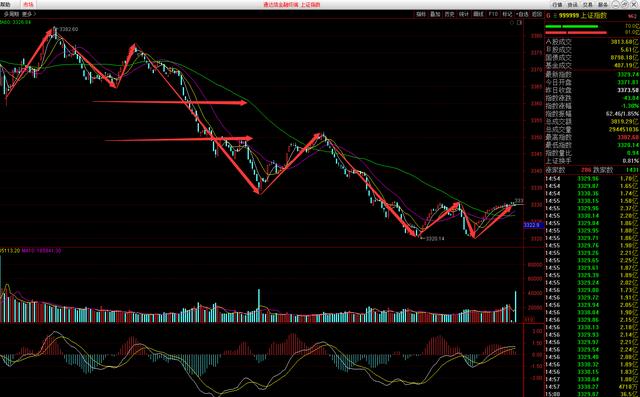Open the 交易 tab at top right
640x397 pixels.
pos(587,4)
